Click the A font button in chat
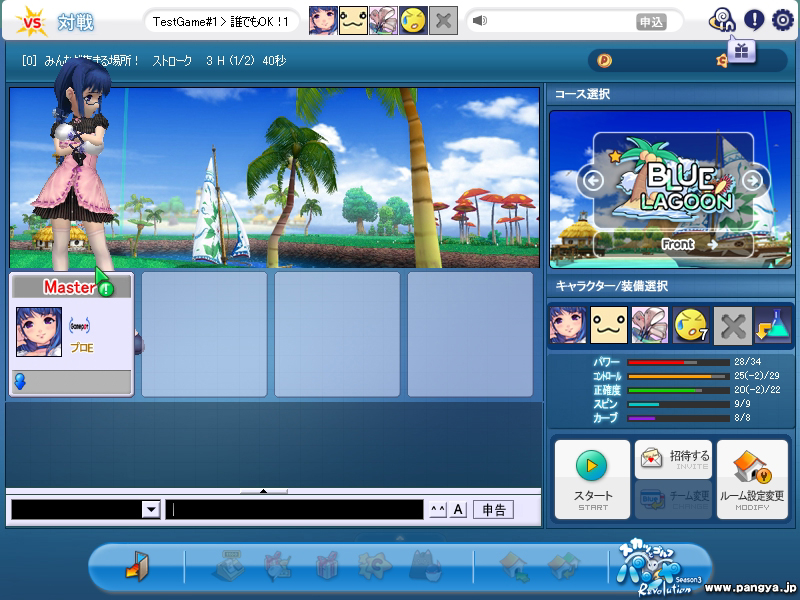 tap(458, 509)
